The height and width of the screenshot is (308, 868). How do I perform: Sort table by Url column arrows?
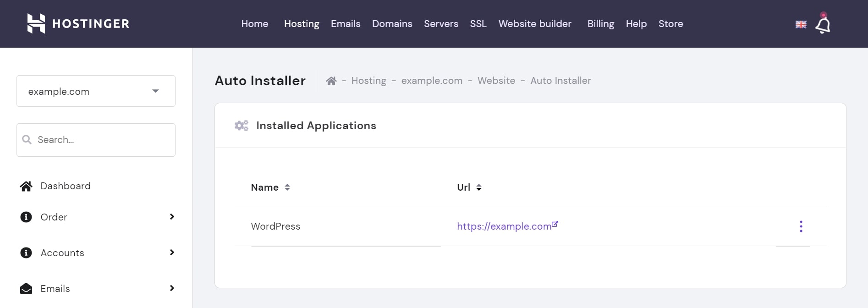pyautogui.click(x=478, y=187)
